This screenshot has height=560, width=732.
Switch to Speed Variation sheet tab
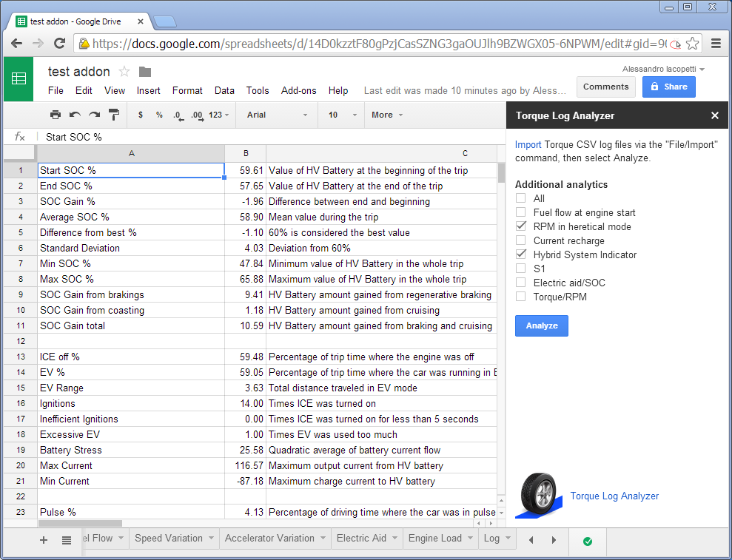point(169,538)
